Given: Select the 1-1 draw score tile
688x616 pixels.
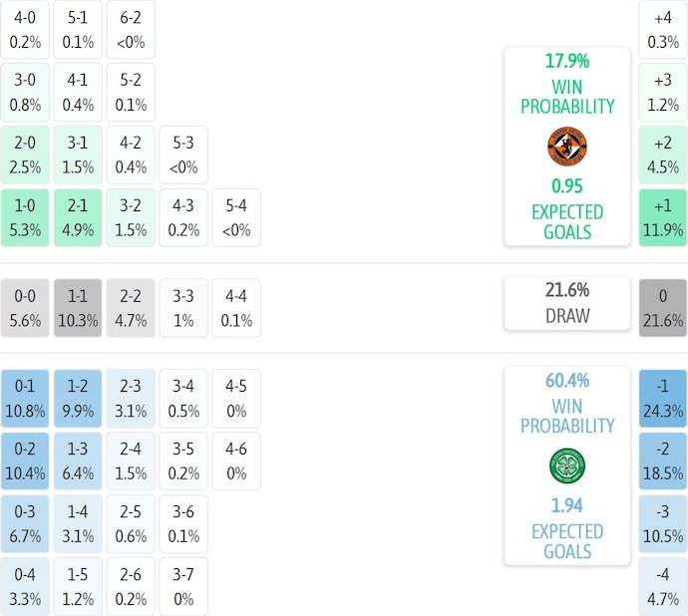Looking at the screenshot, I should coord(78,308).
